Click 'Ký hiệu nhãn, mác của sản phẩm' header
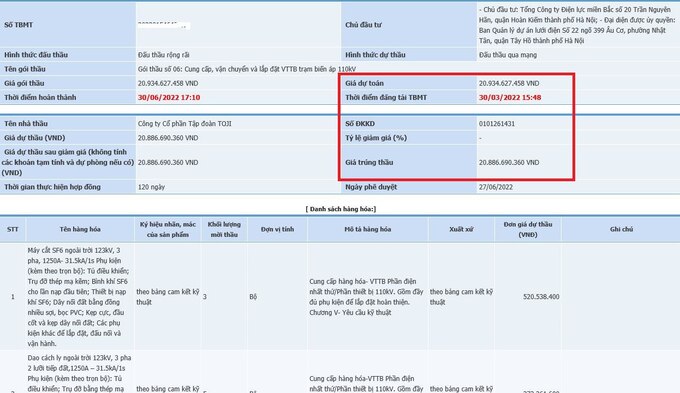 (168, 229)
